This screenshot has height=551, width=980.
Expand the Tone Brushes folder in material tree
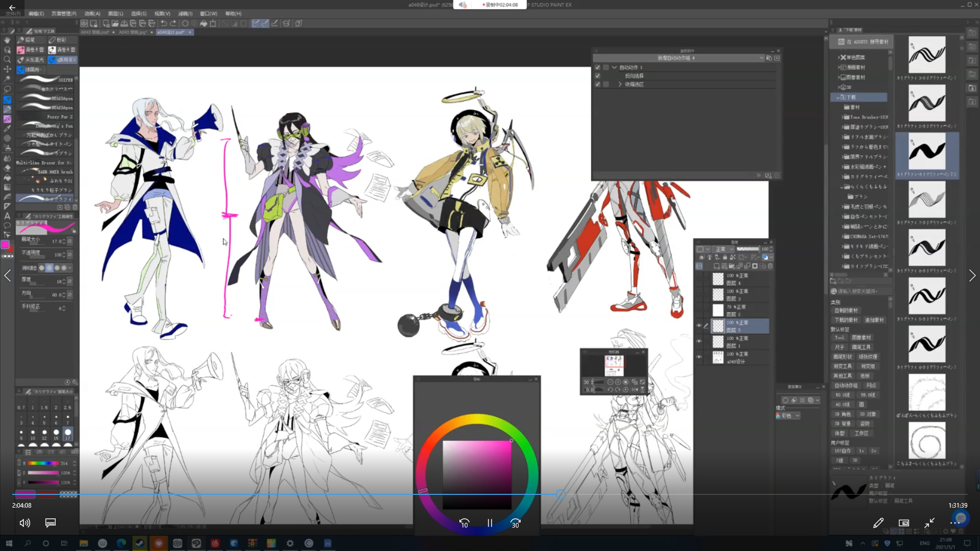point(842,117)
